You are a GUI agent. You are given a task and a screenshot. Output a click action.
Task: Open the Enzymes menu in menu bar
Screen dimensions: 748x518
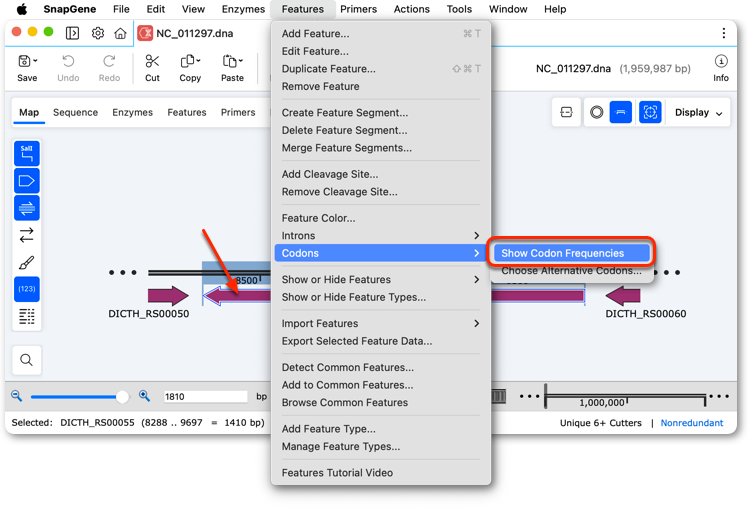click(243, 9)
